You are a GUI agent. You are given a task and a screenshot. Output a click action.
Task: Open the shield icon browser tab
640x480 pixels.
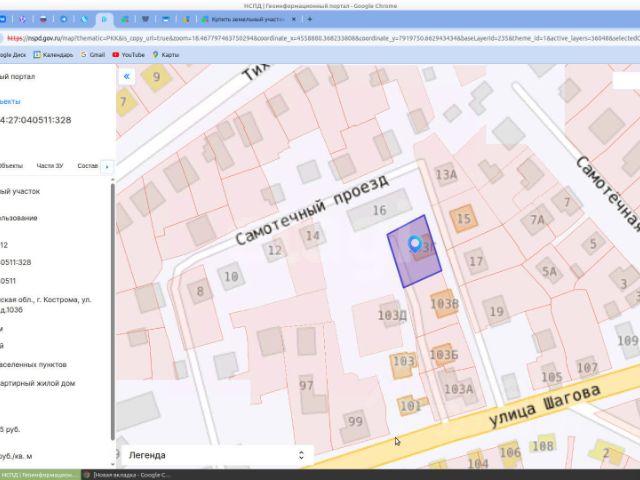point(145,19)
